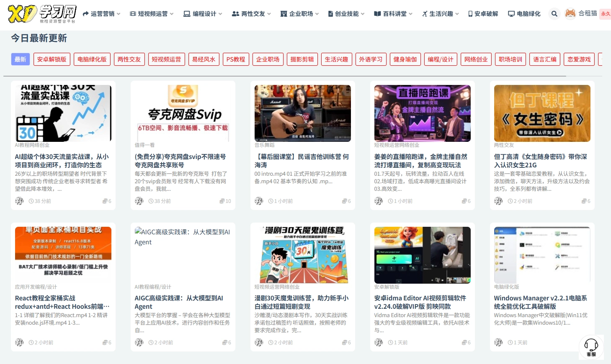Click the 直播陪跑课 course thumbnail
Viewport: 611px width, 364px height.
[422, 113]
